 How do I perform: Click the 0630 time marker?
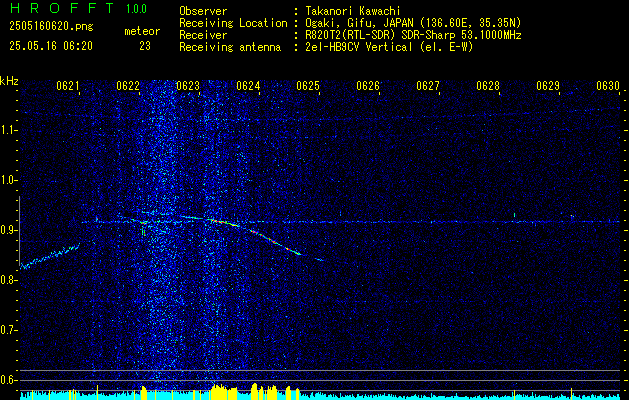(608, 85)
